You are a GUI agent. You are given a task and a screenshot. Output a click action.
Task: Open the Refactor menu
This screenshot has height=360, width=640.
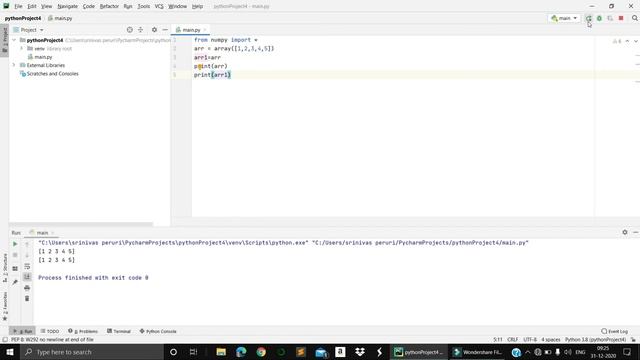[x=109, y=6]
